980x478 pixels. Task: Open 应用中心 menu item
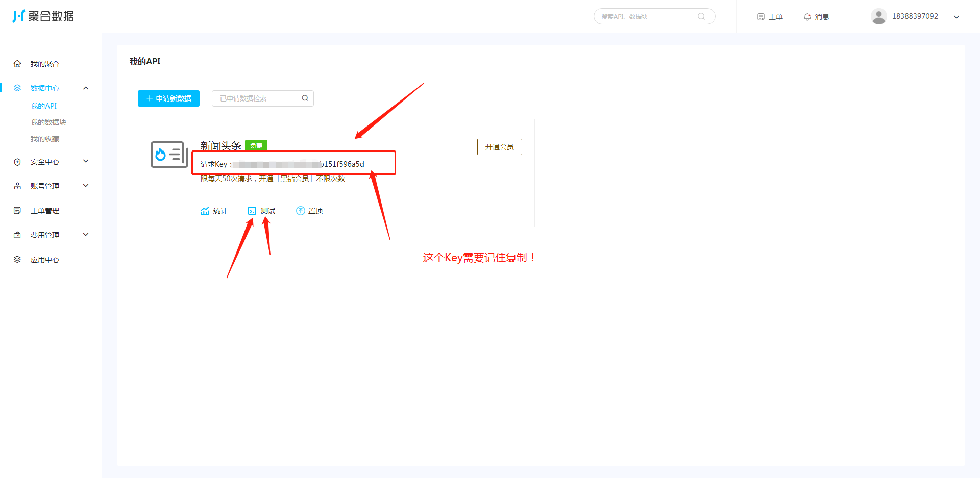[x=45, y=260]
